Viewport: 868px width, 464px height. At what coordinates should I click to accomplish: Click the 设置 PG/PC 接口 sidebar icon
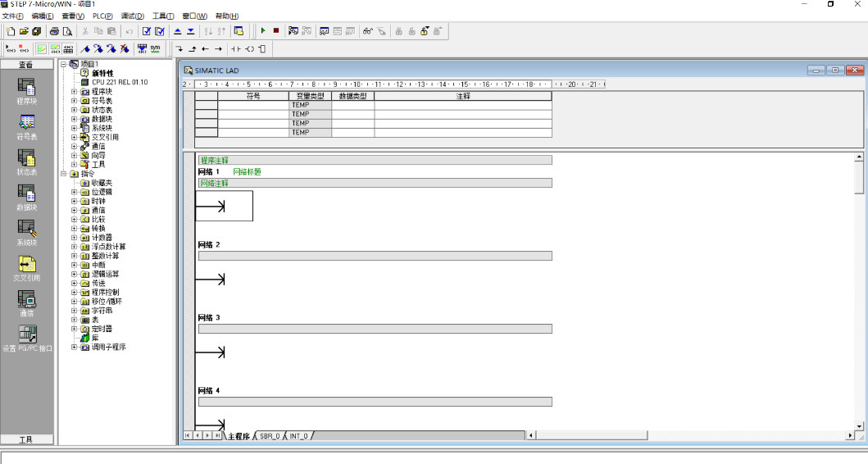[x=27, y=338]
